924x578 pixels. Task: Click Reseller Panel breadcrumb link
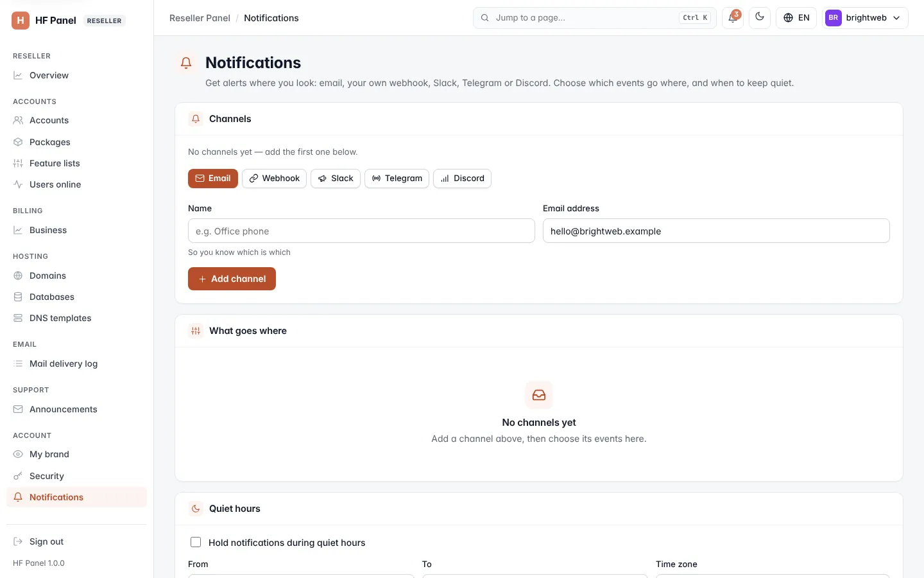coord(200,18)
